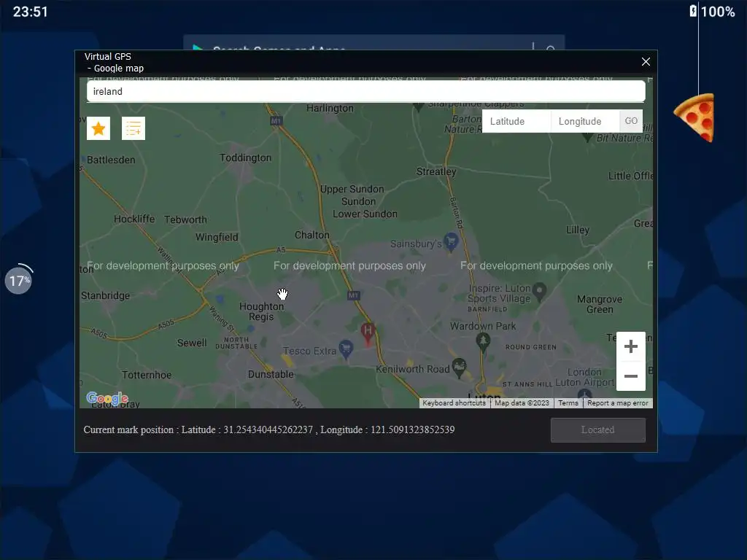Click the Harlington place label

coord(330,108)
